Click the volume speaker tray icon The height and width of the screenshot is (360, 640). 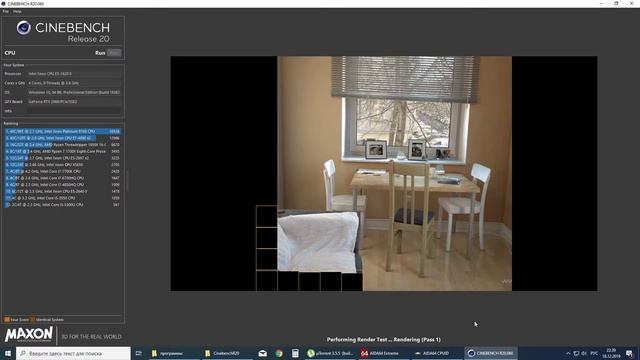(584, 353)
